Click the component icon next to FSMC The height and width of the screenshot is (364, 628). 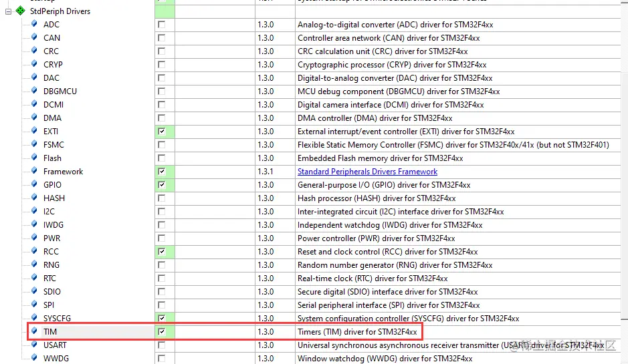(35, 144)
